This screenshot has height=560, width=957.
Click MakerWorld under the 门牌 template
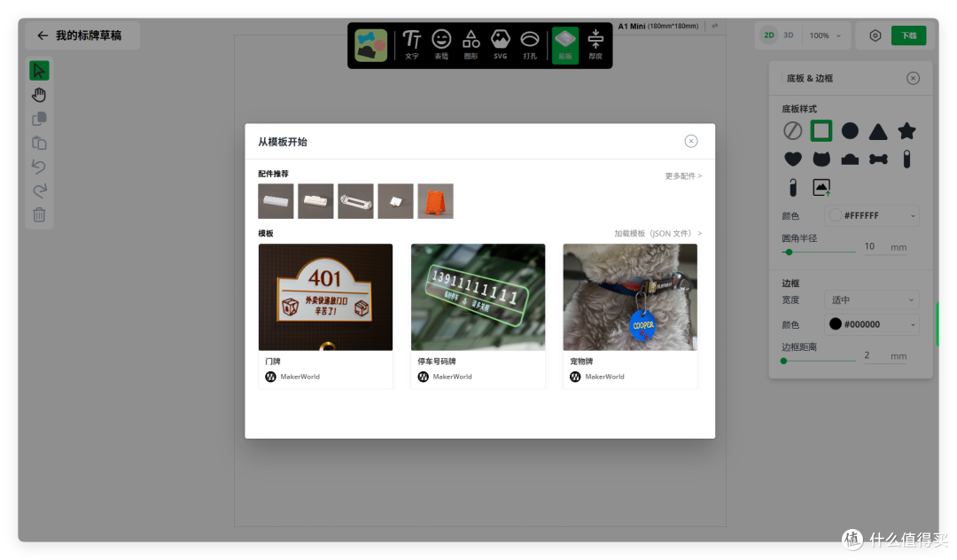click(300, 377)
